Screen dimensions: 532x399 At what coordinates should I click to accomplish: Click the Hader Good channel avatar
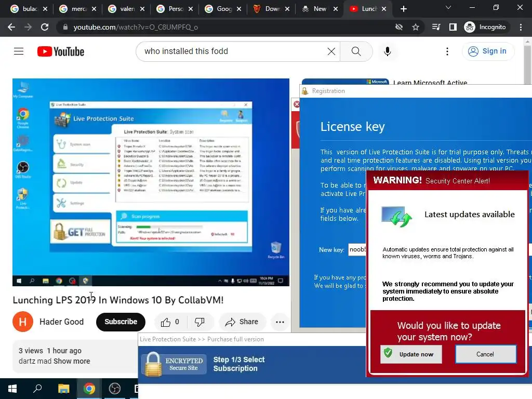23,321
